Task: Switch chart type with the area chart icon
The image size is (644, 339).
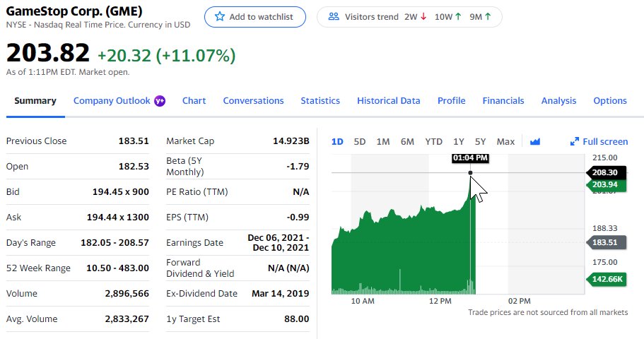Action: point(534,142)
